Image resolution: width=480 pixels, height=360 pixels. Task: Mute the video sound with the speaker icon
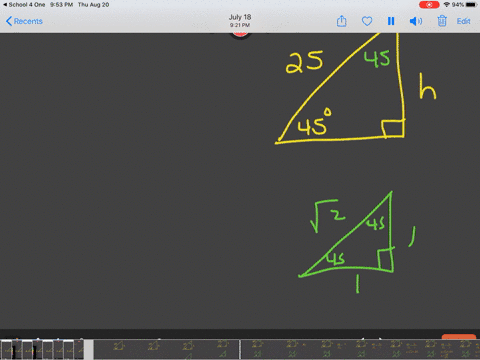point(416,21)
